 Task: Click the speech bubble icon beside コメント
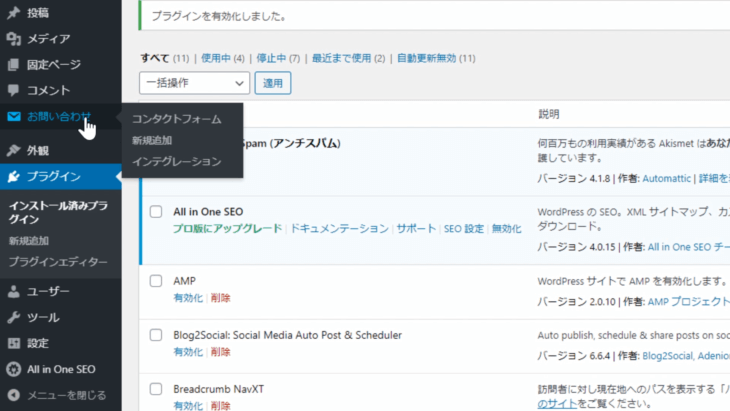point(14,90)
